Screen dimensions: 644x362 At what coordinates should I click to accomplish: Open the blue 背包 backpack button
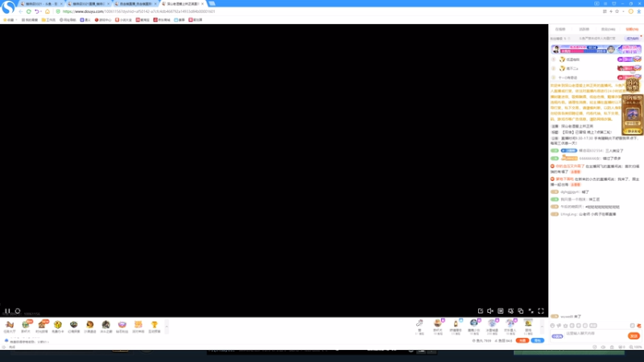[538, 340]
